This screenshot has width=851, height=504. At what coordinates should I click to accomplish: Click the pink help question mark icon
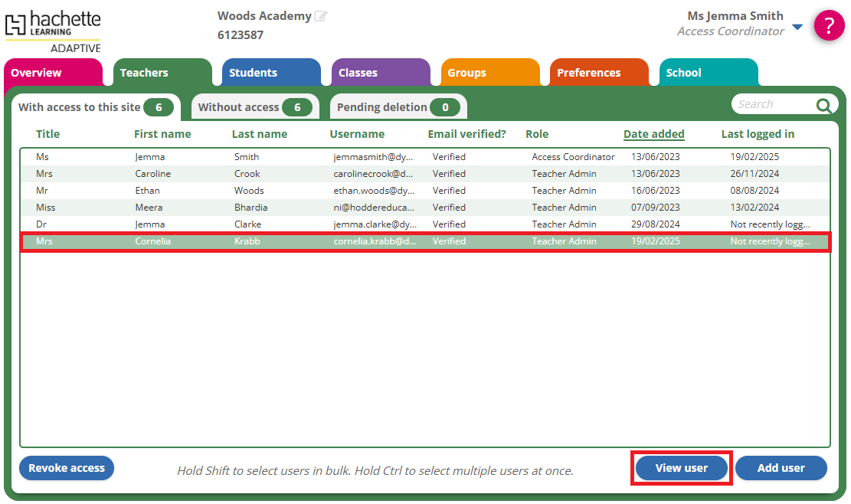click(829, 26)
